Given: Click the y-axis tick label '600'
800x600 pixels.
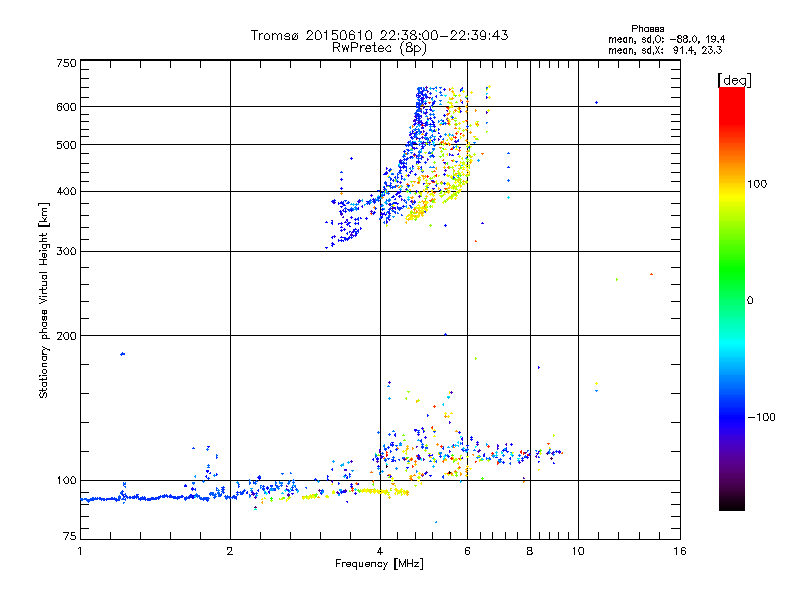Looking at the screenshot, I should [66, 107].
